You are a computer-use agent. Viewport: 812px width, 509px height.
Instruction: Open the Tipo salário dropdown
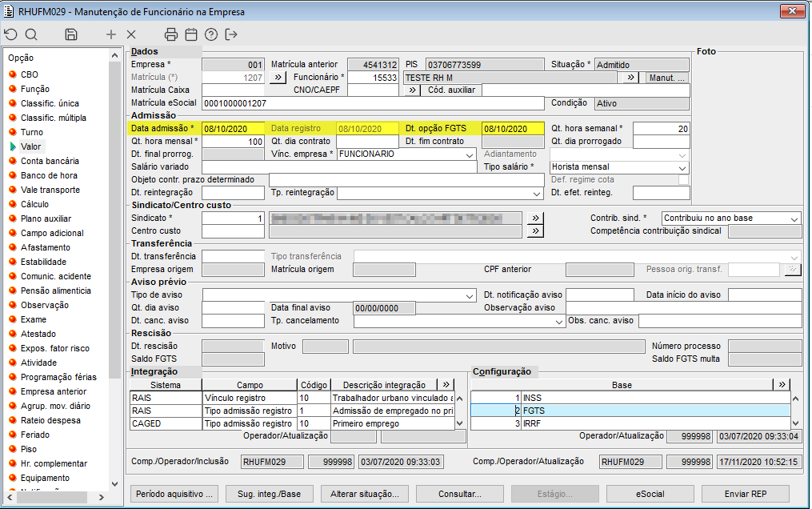tap(682, 167)
